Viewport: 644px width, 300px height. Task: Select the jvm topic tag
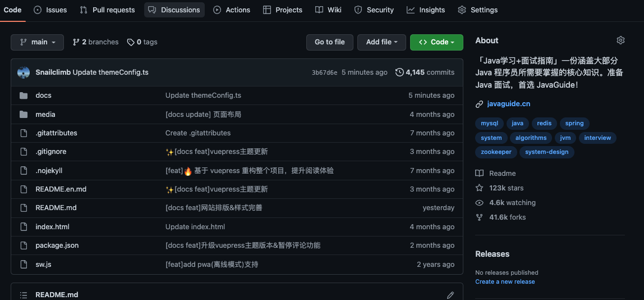(x=565, y=138)
